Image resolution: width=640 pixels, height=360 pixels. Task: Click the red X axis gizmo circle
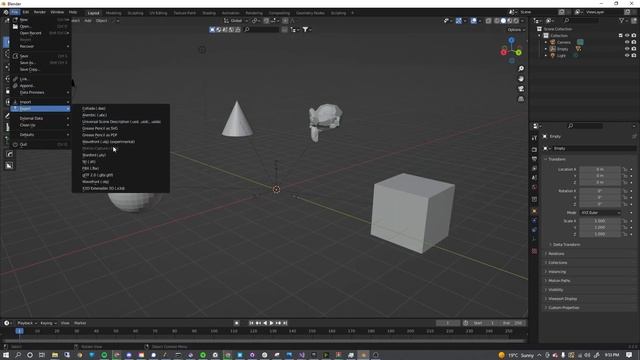(x=504, y=52)
